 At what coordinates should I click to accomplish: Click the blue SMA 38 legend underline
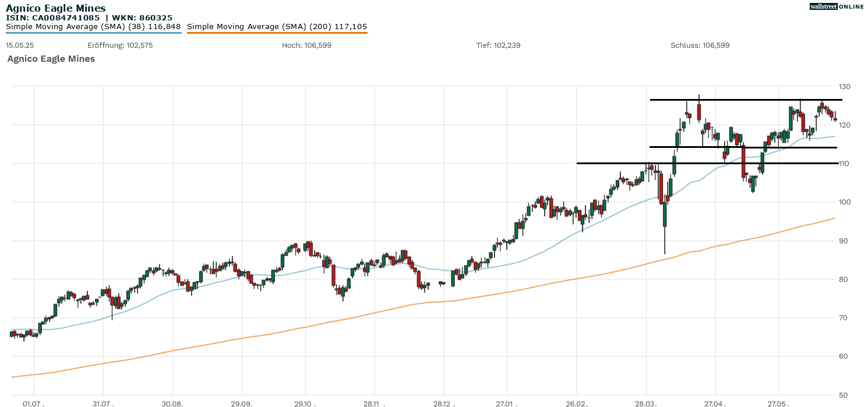(93, 33)
